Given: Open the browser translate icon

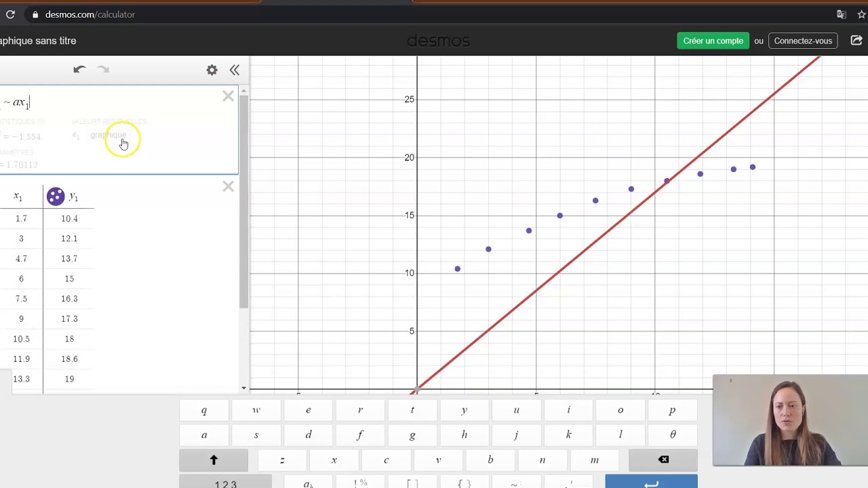Looking at the screenshot, I should click(x=841, y=14).
